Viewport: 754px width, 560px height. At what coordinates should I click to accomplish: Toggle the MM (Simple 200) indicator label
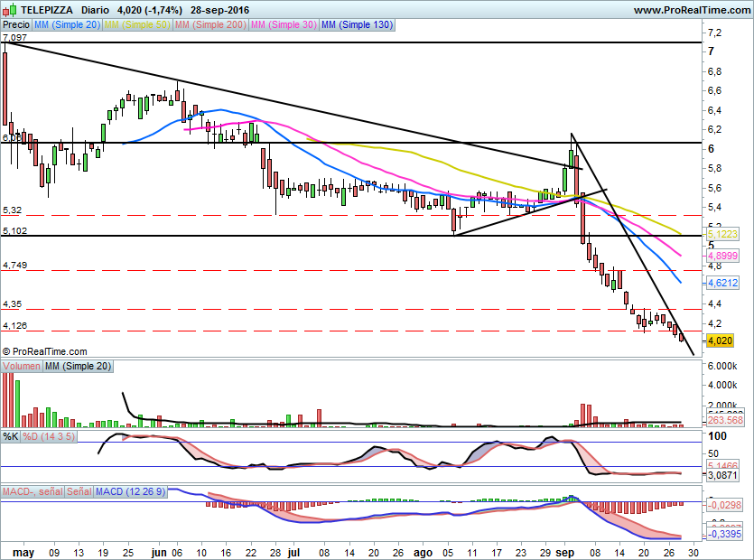pyautogui.click(x=209, y=25)
